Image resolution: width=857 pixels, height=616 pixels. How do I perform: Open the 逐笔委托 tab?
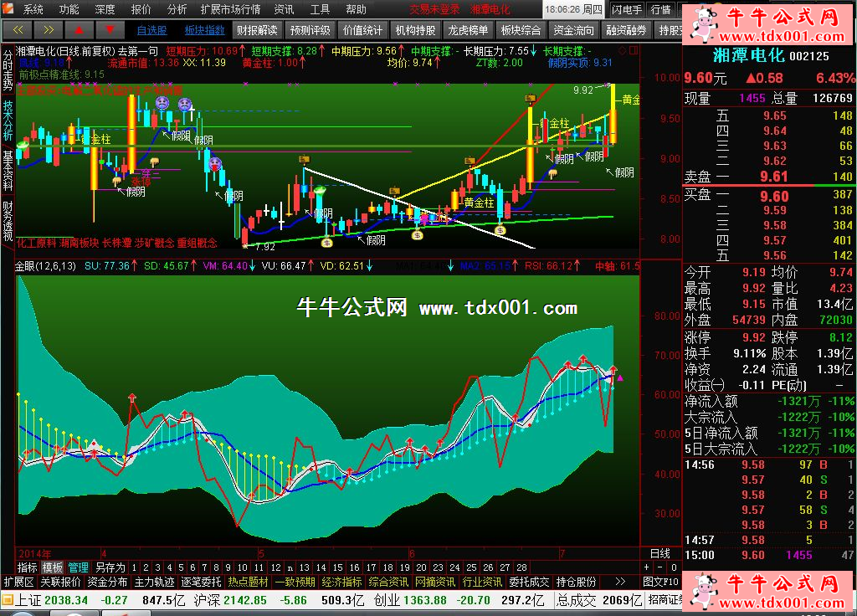point(202,582)
